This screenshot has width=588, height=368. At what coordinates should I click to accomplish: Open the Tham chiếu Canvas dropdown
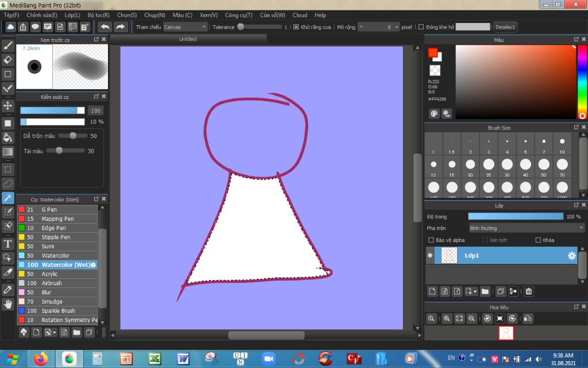point(185,27)
